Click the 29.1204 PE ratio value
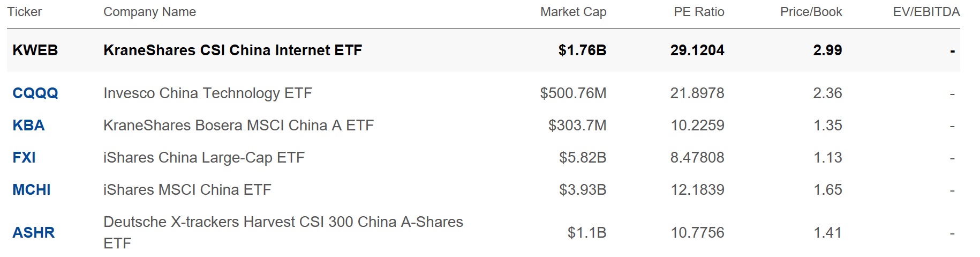The height and width of the screenshot is (257, 980). pyautogui.click(x=697, y=50)
